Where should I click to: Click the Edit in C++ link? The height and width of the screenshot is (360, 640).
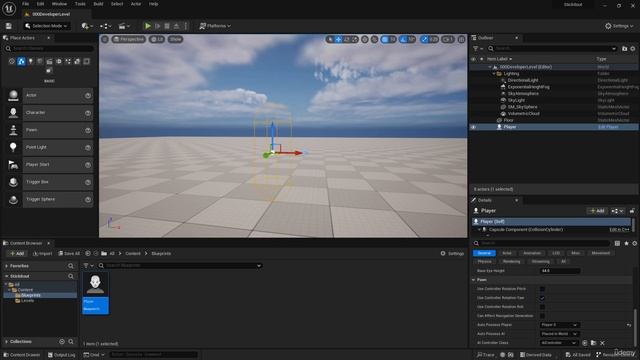tap(619, 230)
